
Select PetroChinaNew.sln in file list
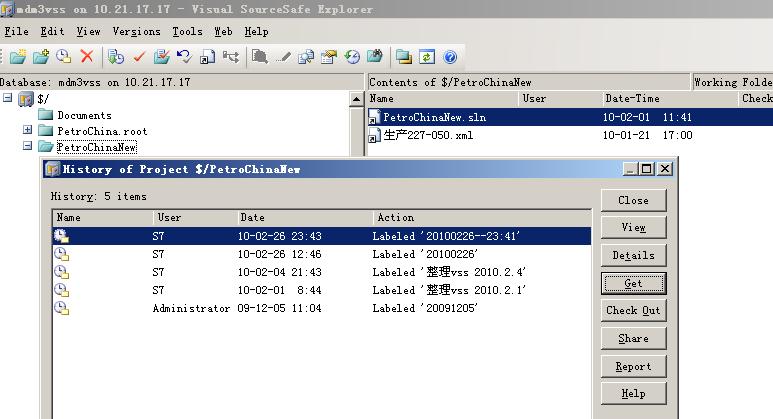tap(570, 117)
